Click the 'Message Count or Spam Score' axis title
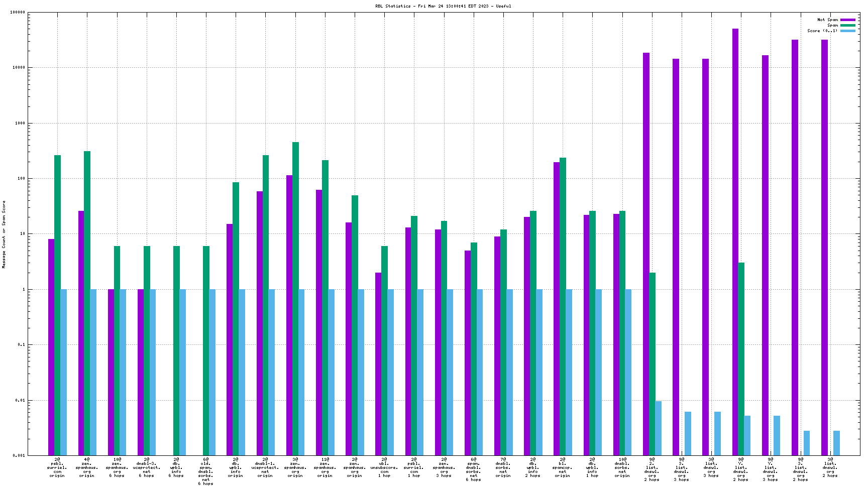Screen dimensions: 868x488 point(4,234)
